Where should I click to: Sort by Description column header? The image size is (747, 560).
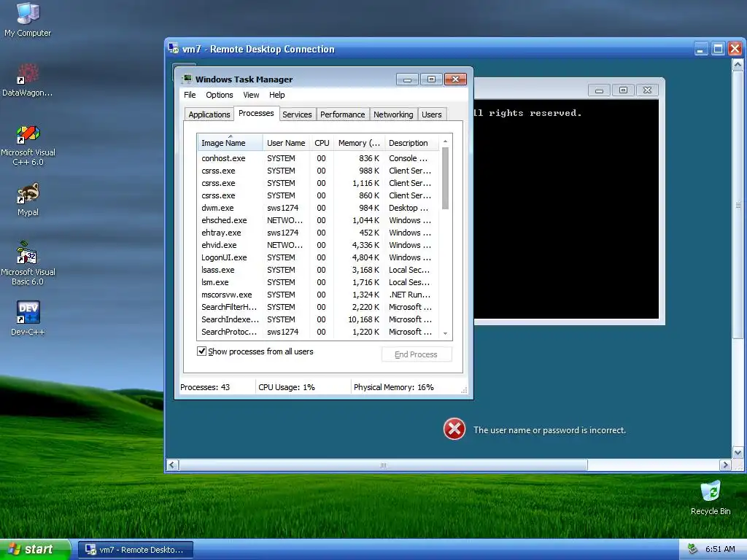[411, 142]
